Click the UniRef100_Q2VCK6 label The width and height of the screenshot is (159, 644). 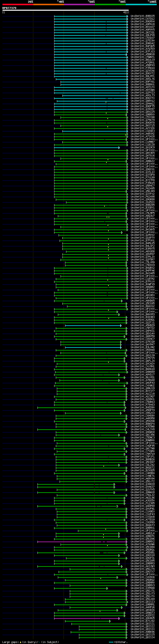[143, 71]
